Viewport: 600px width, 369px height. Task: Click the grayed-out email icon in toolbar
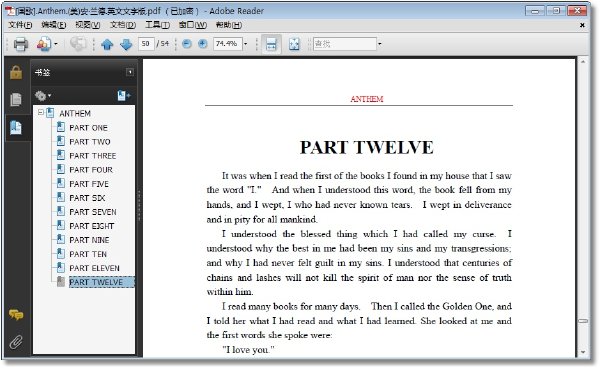(x=78, y=44)
